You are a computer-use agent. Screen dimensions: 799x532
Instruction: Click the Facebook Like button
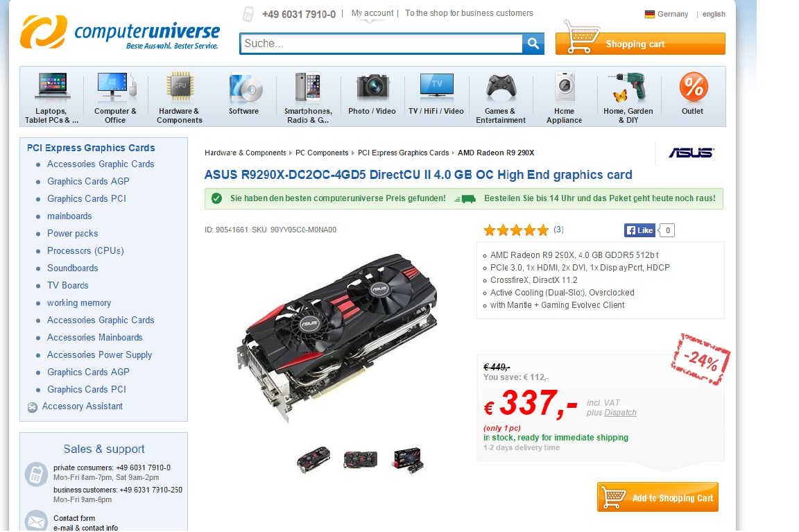[x=639, y=230]
